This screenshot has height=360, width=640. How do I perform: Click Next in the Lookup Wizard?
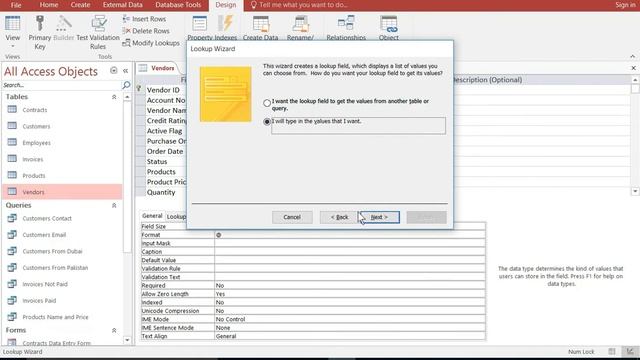[x=379, y=217]
